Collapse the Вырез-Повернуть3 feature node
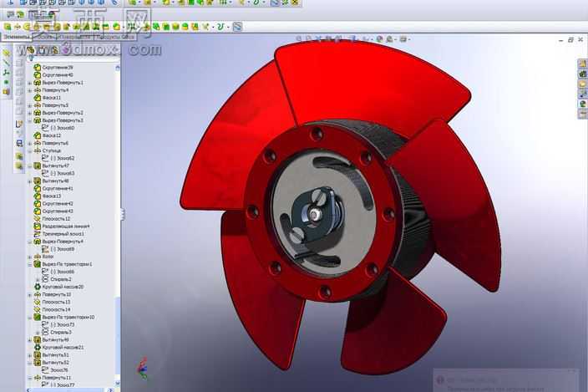588x392 pixels. 30,120
